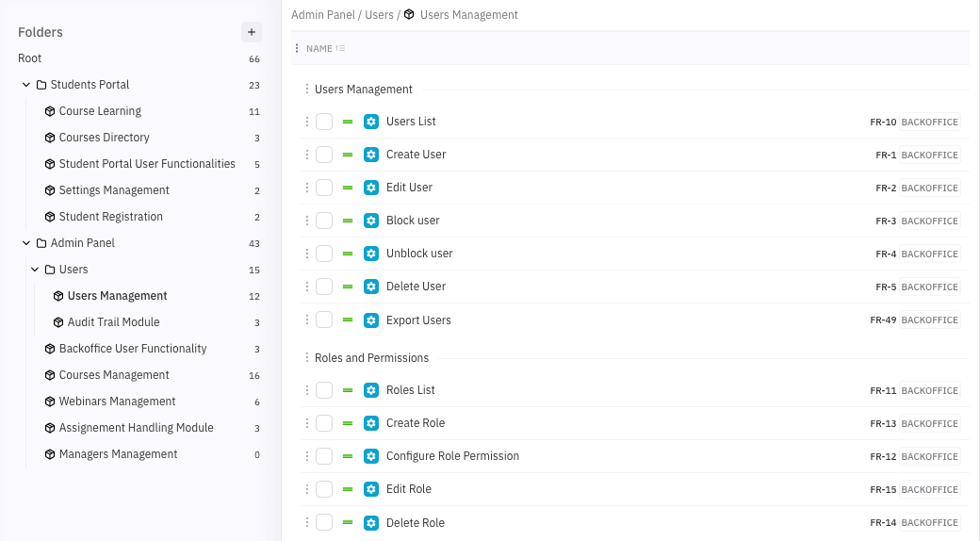
Task: Collapse the Users folder chevron
Action: click(35, 270)
